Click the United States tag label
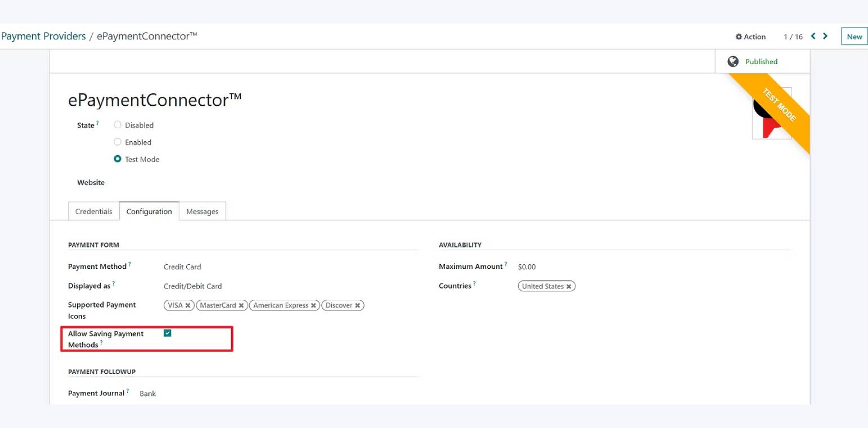Screen dimensions: 868x428 pos(543,286)
